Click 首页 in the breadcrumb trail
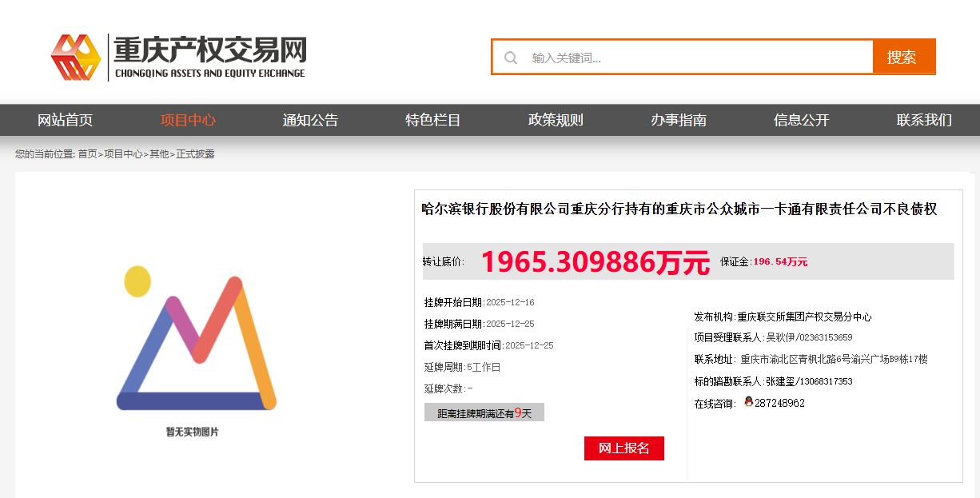 click(x=87, y=154)
